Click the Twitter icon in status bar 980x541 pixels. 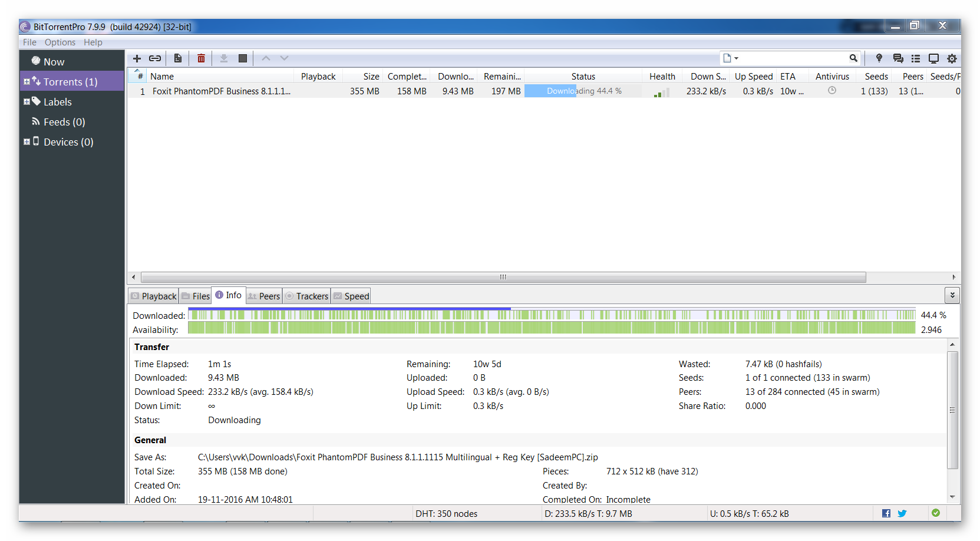coord(902,513)
